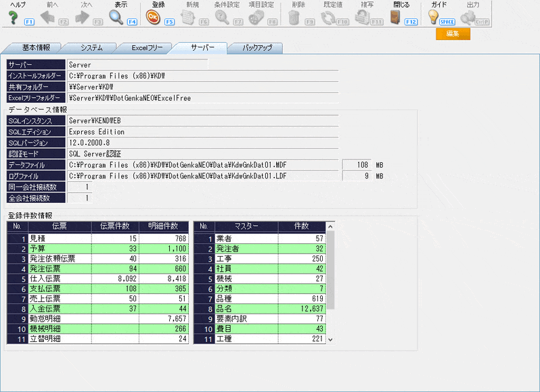The width and height of the screenshot is (540, 392).
Task: Click the 削除 trash can icon
Action: [294, 17]
